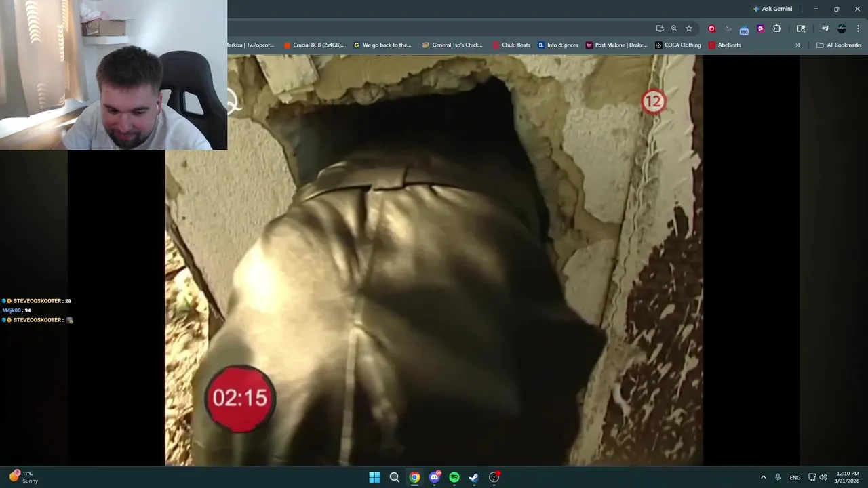This screenshot has height=488, width=868.
Task: Open the media controls icon
Action: pos(825,28)
